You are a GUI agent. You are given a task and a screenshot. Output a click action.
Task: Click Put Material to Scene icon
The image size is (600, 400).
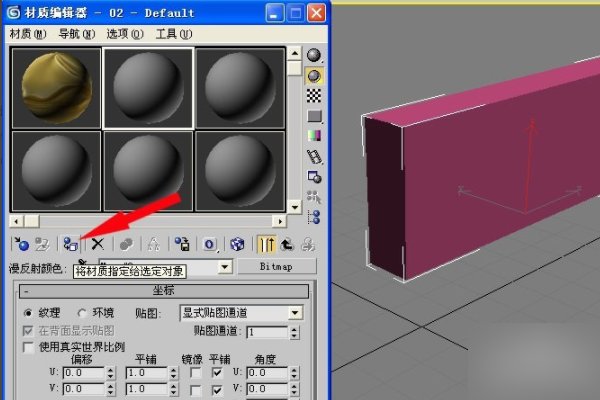pyautogui.click(x=42, y=244)
